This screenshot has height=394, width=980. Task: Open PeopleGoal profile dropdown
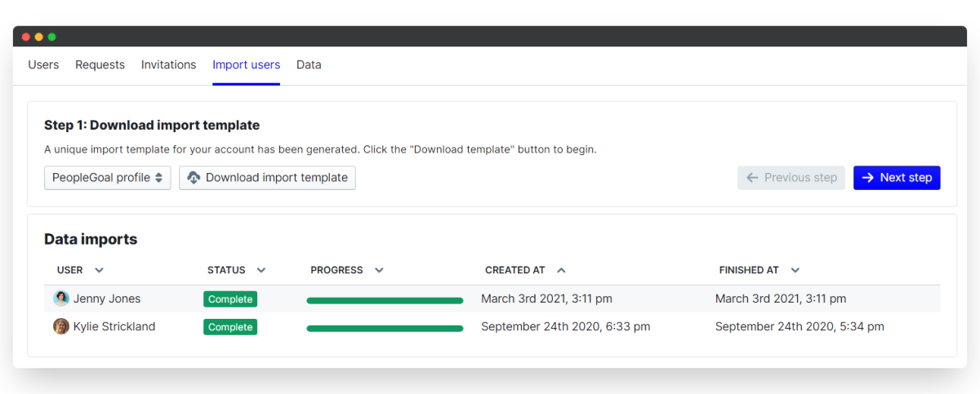[x=107, y=178]
